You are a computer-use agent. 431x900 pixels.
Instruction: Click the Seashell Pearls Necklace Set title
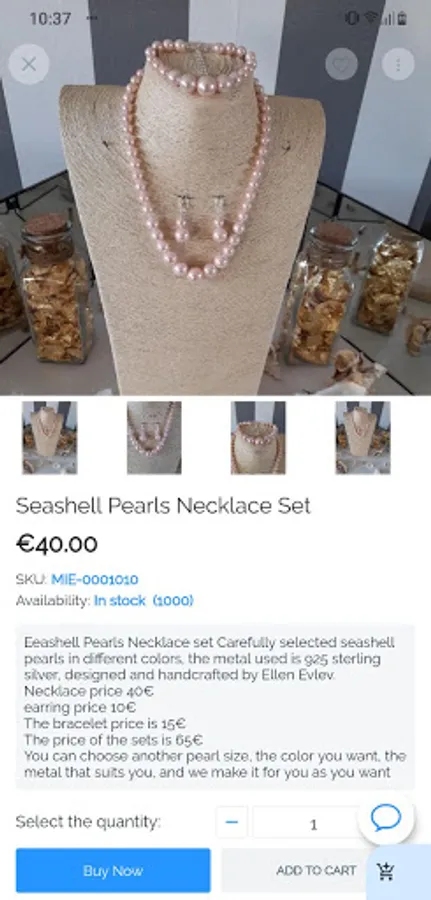tap(163, 506)
